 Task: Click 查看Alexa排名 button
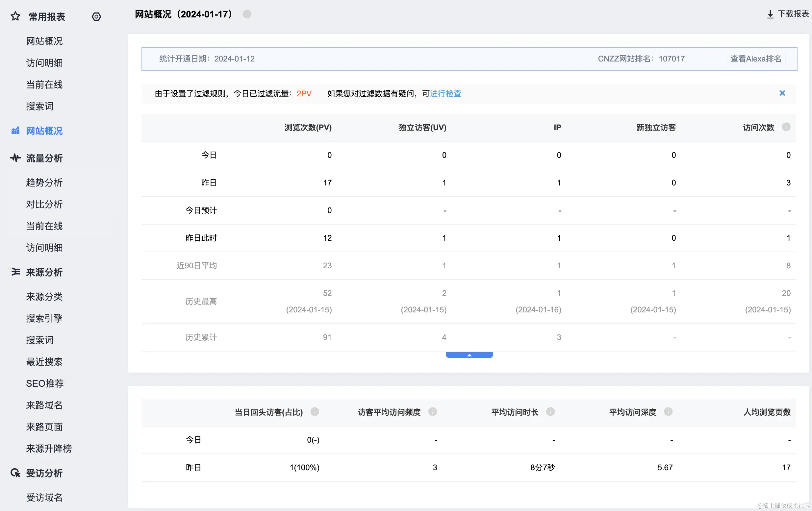tap(755, 59)
